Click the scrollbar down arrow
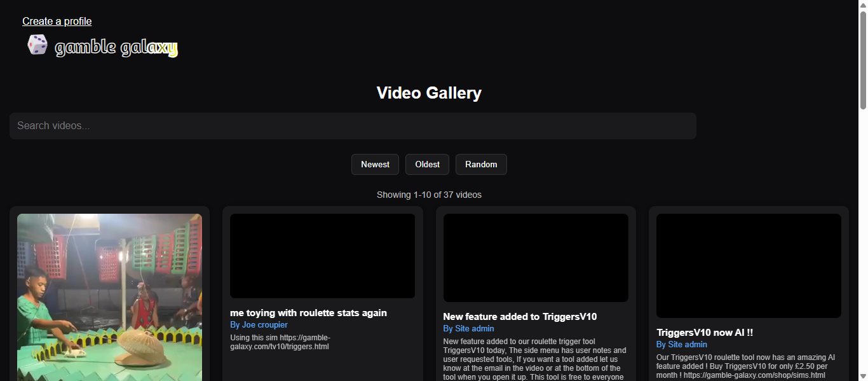The height and width of the screenshot is (381, 868). (862, 375)
